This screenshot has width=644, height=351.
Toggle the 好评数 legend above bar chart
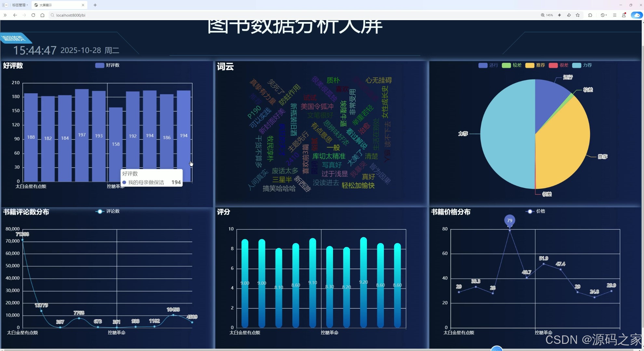(x=107, y=65)
